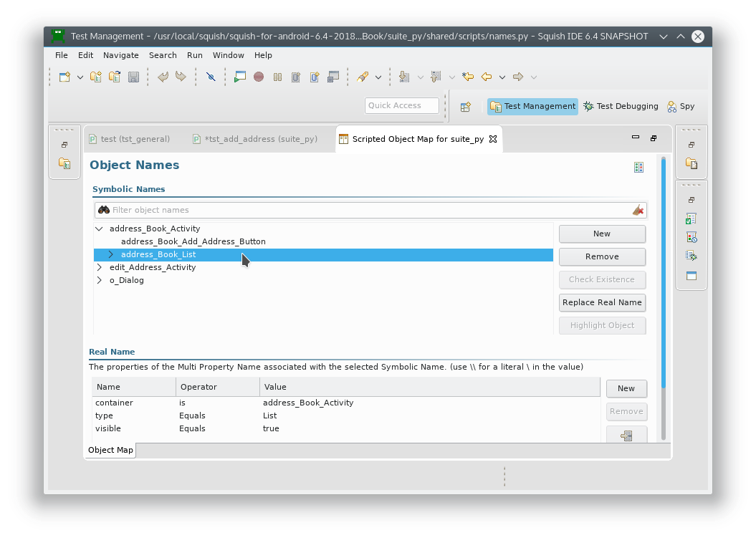Click the Launch AUT toolbar icon
This screenshot has height=538, width=756.
coord(240,77)
